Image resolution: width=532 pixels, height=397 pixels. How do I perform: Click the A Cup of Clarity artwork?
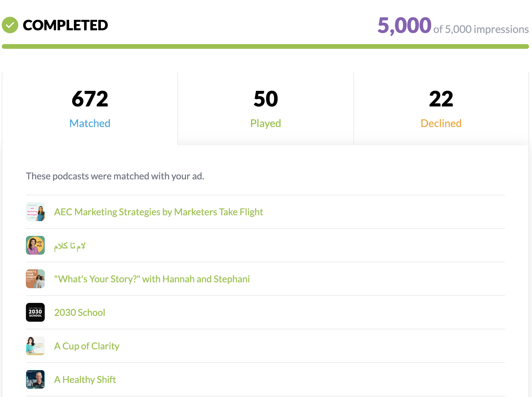click(x=35, y=346)
